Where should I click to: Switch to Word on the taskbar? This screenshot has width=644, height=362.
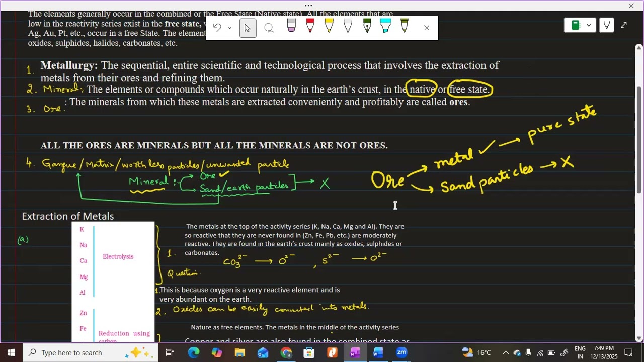click(378, 353)
